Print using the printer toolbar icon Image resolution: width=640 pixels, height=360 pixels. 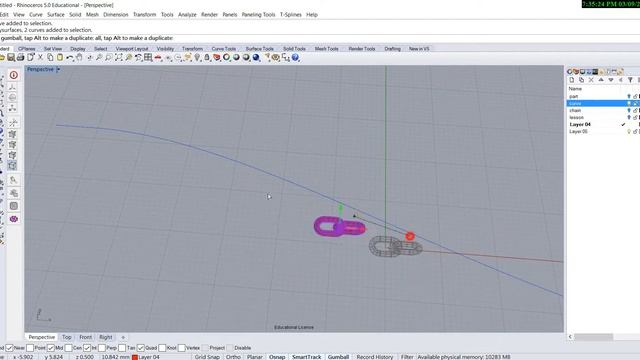[20, 58]
